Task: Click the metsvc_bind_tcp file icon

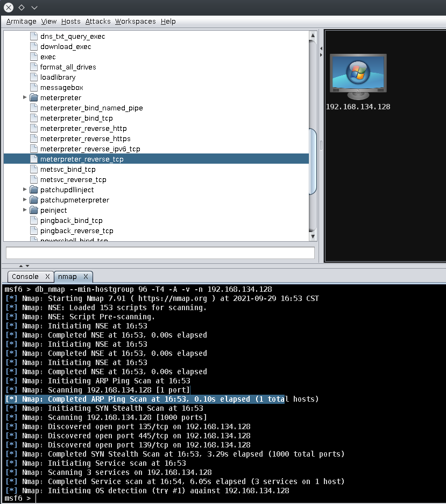Action: tap(34, 170)
